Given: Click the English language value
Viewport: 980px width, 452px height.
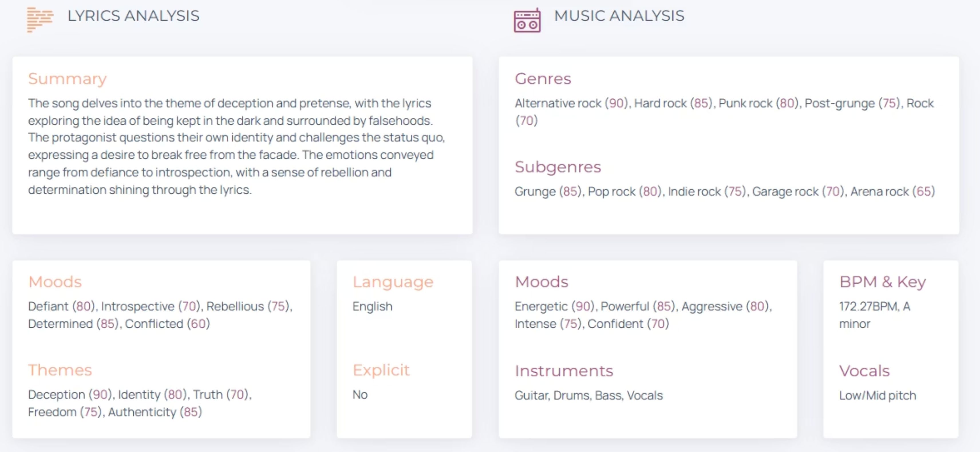Looking at the screenshot, I should (372, 306).
